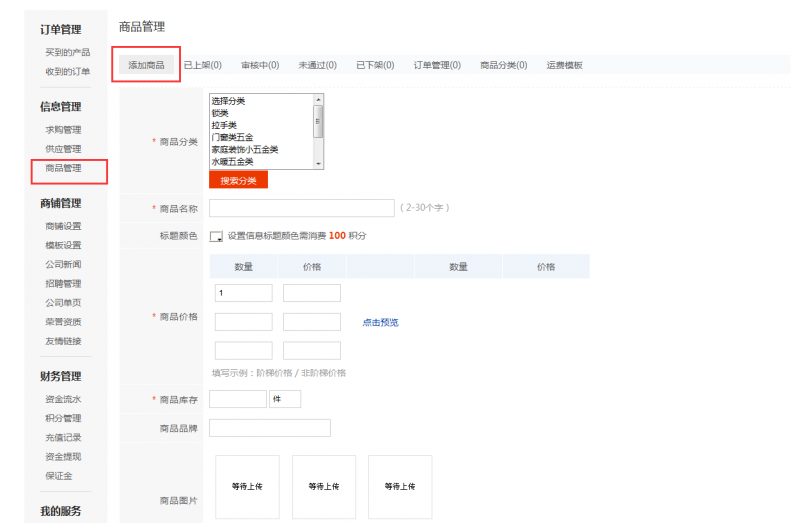Open 供应管理 in the sidebar
Image resolution: width=800 pixels, height=523 pixels.
pyautogui.click(x=63, y=149)
